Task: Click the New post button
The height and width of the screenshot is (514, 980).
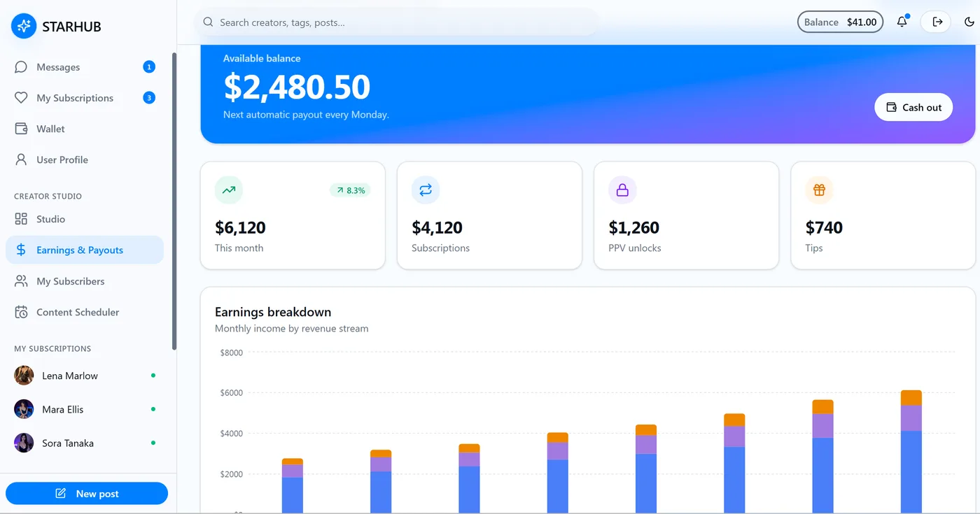Action: coord(87,494)
